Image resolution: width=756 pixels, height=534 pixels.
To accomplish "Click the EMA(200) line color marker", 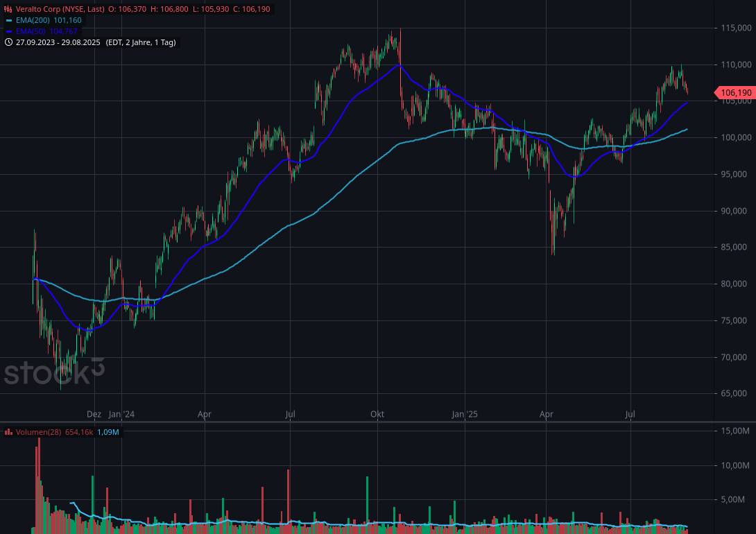I will pos(8,20).
